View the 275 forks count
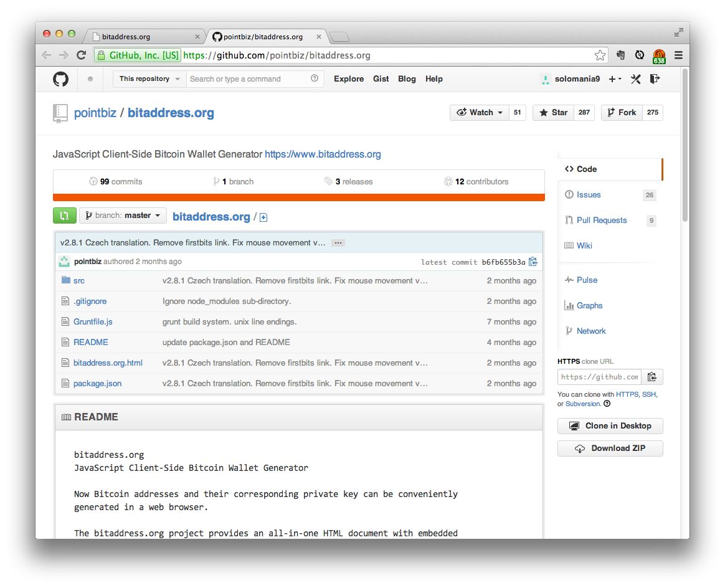Image resolution: width=725 pixels, height=588 pixels. [652, 112]
